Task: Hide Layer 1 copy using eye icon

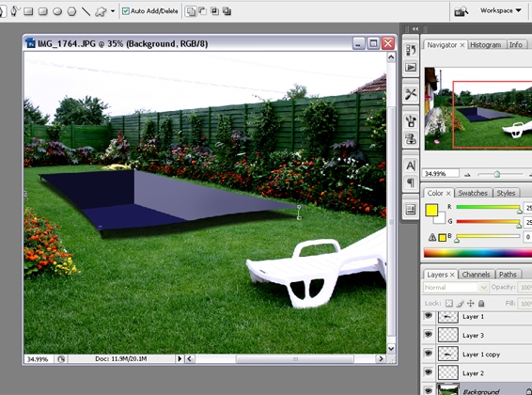Action: coord(429,354)
